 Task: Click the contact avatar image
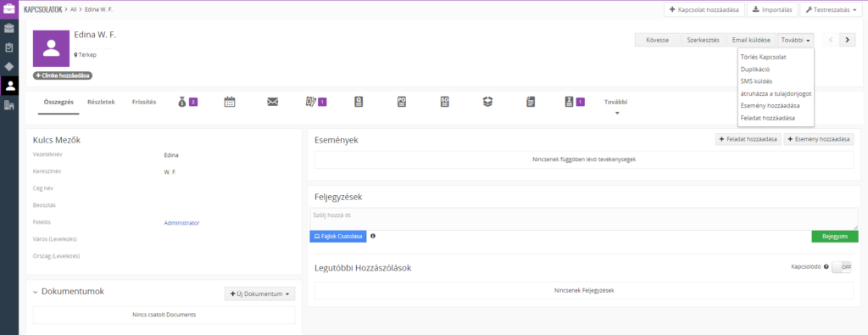coord(52,48)
